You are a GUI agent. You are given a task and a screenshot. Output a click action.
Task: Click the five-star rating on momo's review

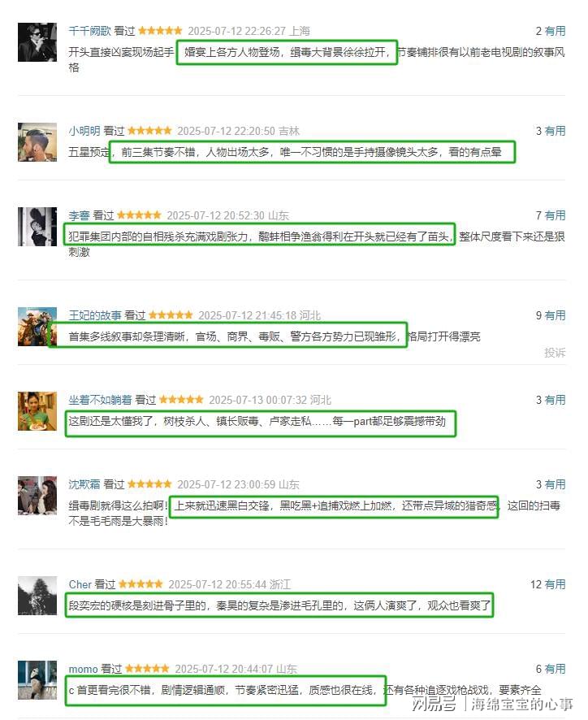click(147, 669)
